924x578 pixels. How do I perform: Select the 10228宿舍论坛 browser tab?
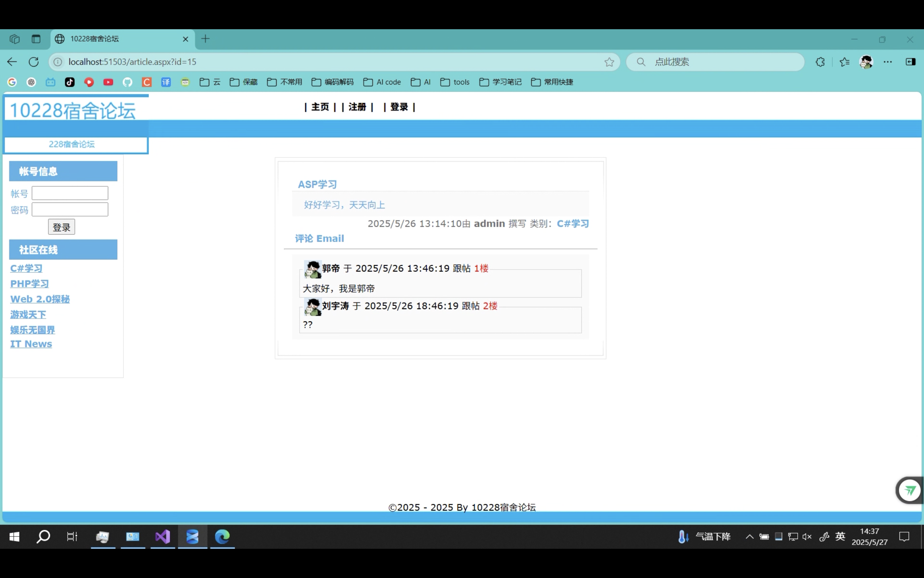coord(122,39)
